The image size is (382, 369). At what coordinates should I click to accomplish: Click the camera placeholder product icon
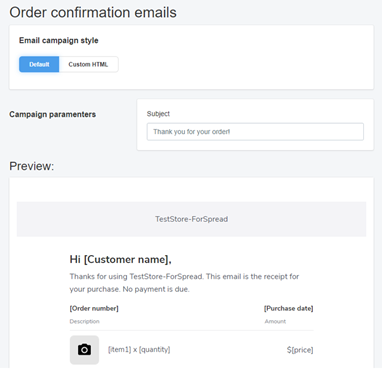[84, 350]
